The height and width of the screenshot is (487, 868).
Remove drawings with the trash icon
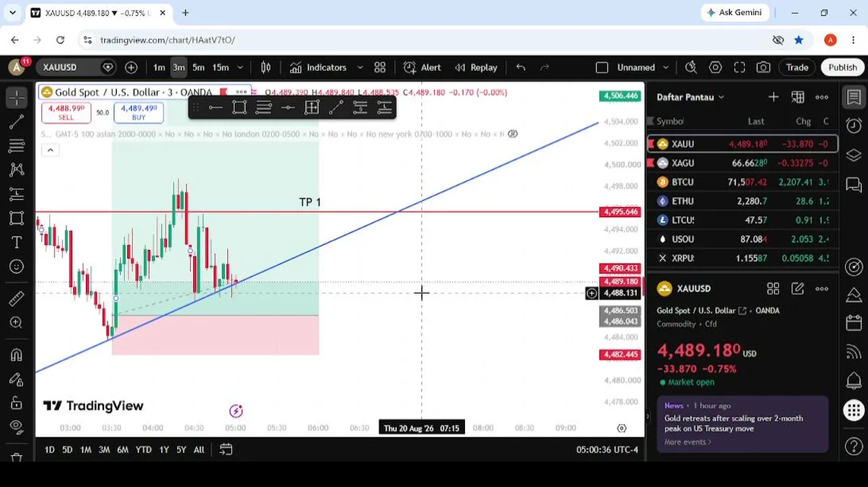(x=17, y=457)
